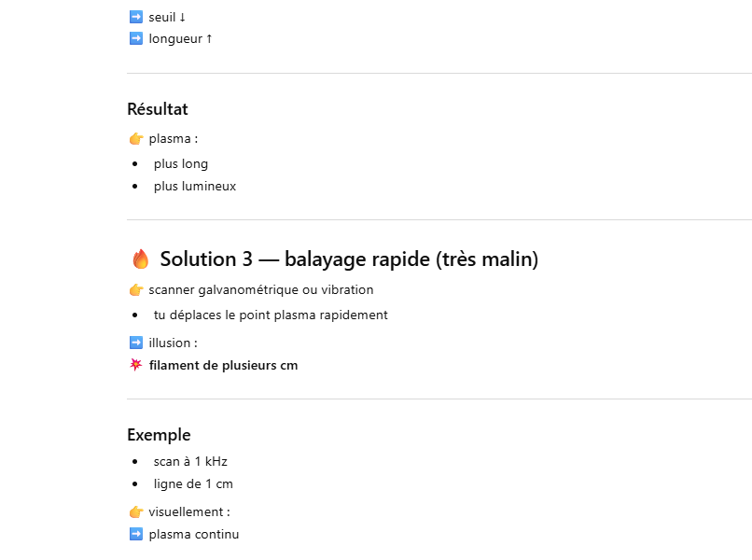Click the fire emoji next to Solution 3
This screenshot has width=752, height=560.
(140, 259)
